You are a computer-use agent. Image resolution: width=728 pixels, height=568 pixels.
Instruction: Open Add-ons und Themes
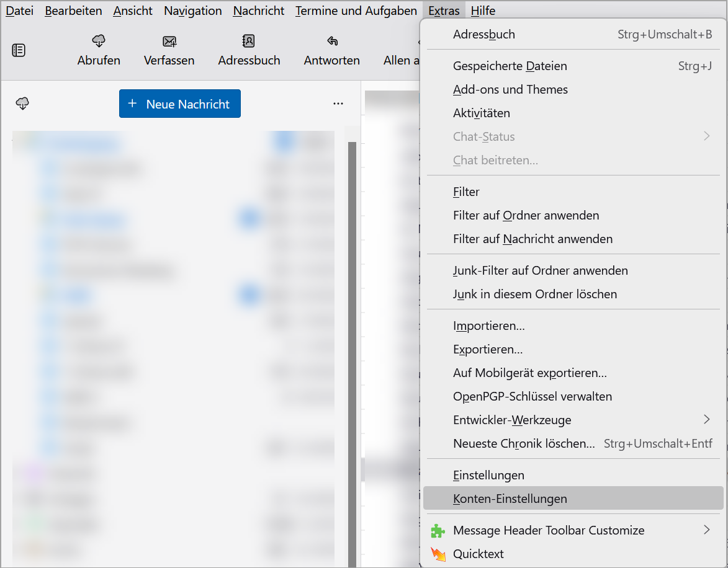510,89
